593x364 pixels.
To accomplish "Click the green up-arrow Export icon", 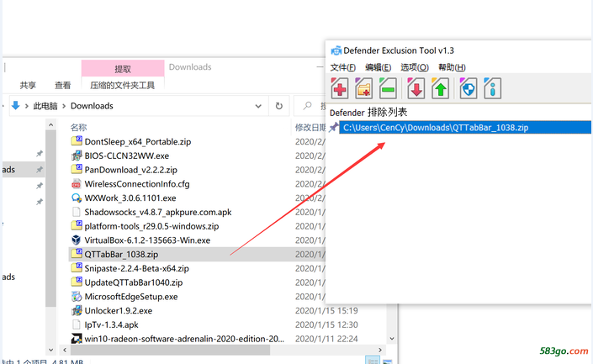I will pos(440,88).
